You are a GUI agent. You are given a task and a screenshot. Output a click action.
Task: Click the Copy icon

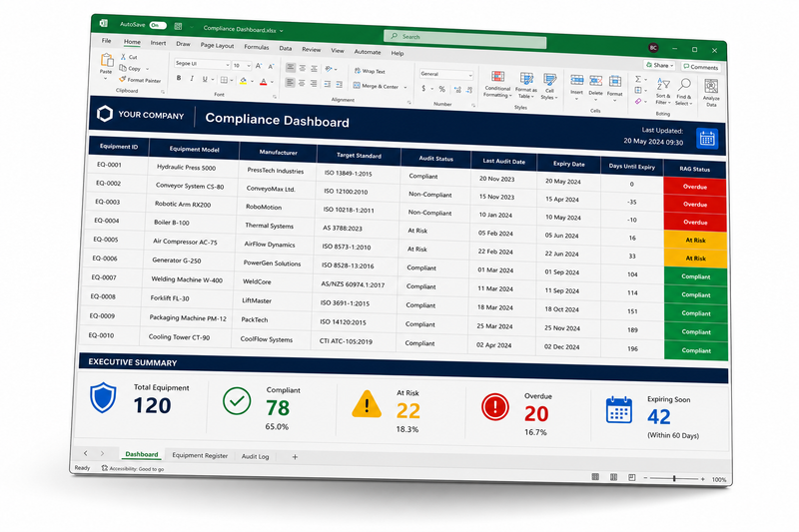click(x=123, y=68)
